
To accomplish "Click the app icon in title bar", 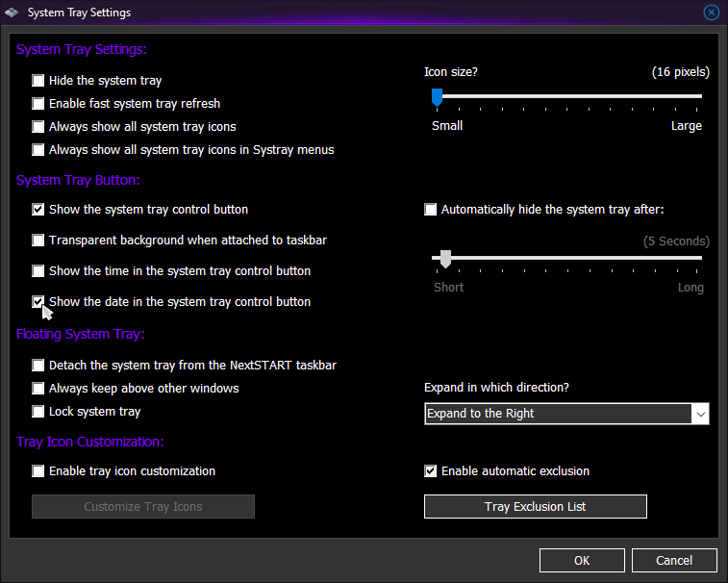I will tap(13, 13).
